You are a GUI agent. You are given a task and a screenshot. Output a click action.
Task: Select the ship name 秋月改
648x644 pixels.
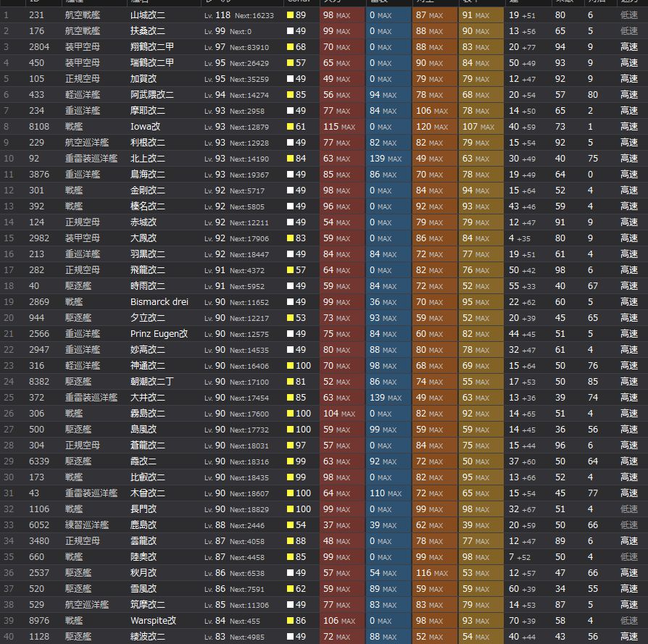pos(144,573)
